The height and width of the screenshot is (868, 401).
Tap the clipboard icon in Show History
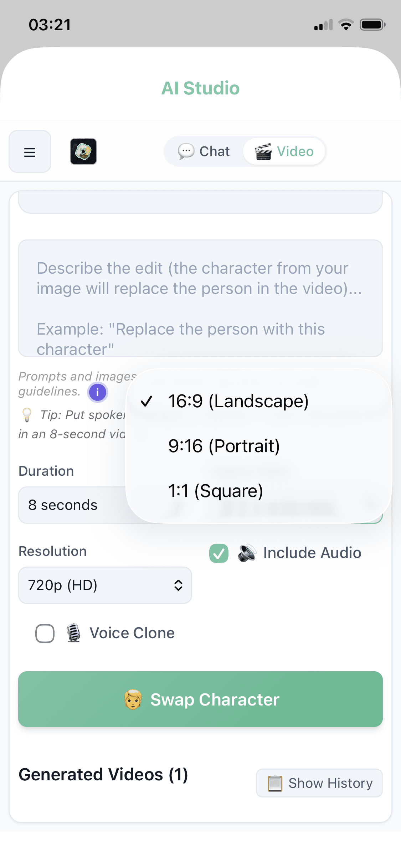point(275,783)
